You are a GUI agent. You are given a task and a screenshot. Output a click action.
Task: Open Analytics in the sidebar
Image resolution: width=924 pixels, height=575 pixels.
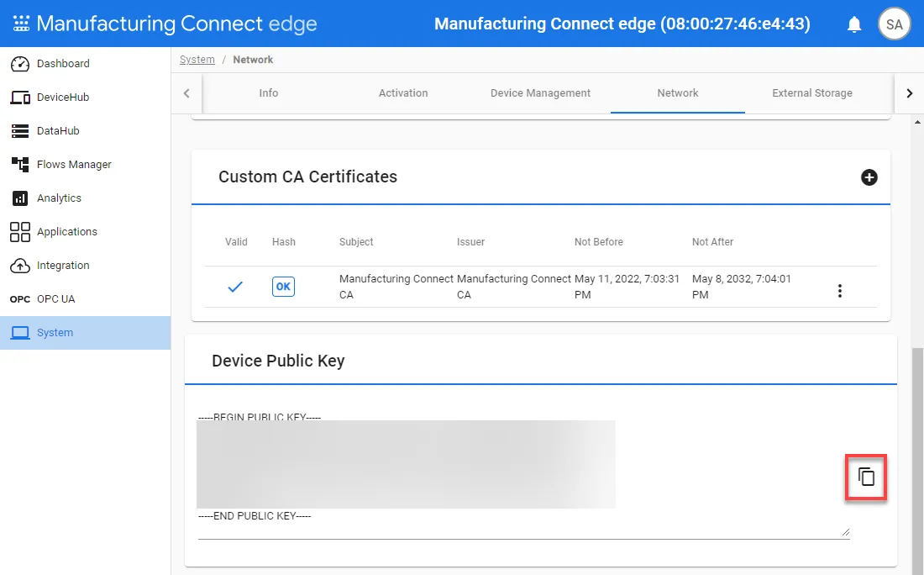click(59, 198)
